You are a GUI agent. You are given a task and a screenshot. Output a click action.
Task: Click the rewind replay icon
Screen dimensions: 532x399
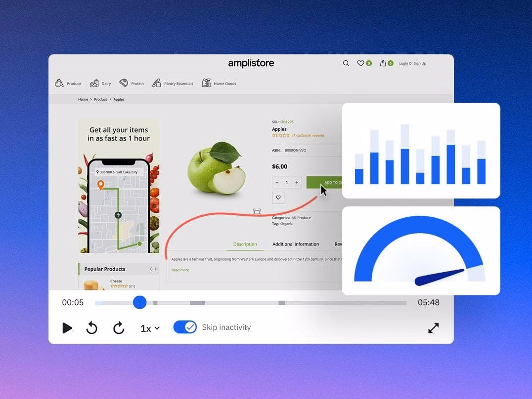coord(92,328)
